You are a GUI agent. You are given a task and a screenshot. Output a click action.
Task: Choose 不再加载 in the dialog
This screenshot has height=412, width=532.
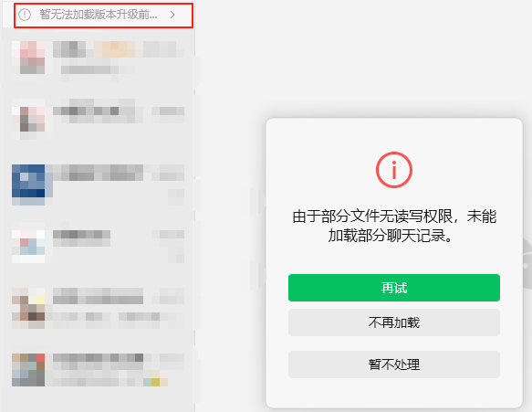coord(394,322)
